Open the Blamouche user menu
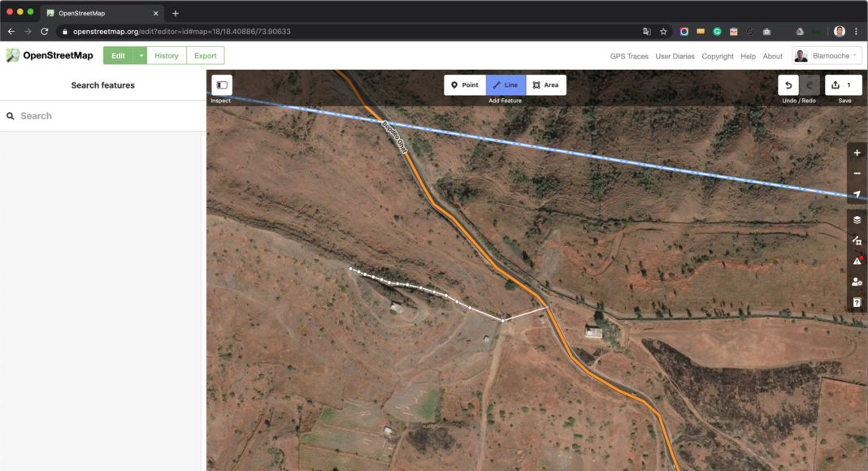 (x=827, y=56)
